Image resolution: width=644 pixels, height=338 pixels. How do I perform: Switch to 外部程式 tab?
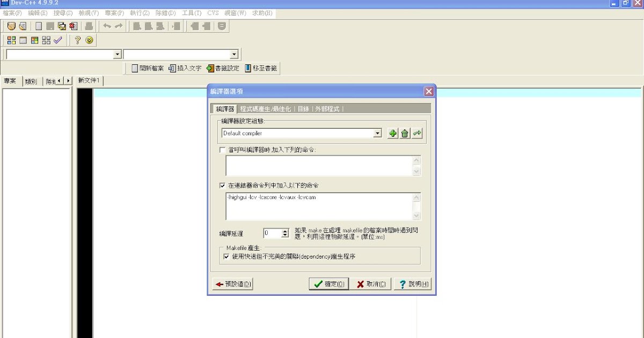click(327, 108)
